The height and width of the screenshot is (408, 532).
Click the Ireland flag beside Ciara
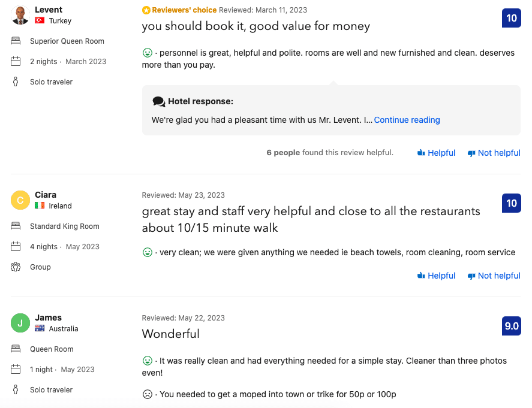[39, 205]
